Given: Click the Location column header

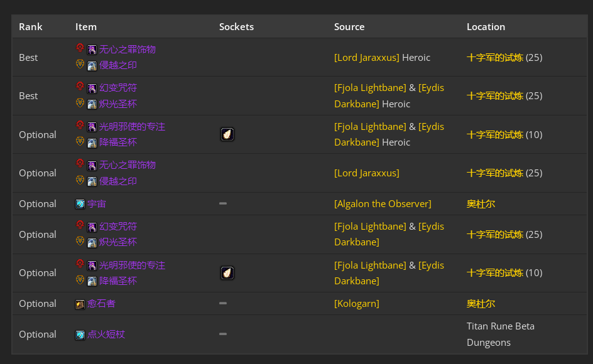Looking at the screenshot, I should 486,27.
